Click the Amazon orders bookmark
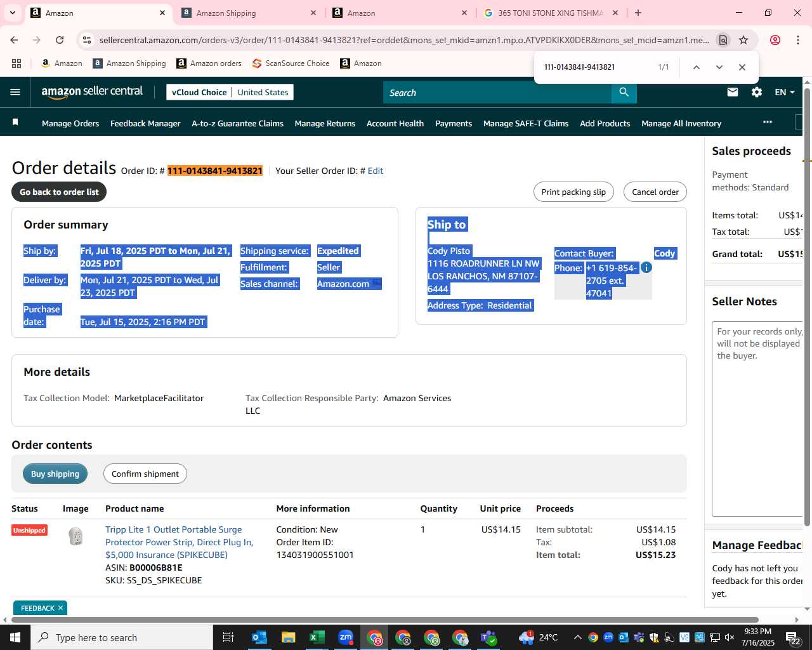The height and width of the screenshot is (650, 812). 209,63
